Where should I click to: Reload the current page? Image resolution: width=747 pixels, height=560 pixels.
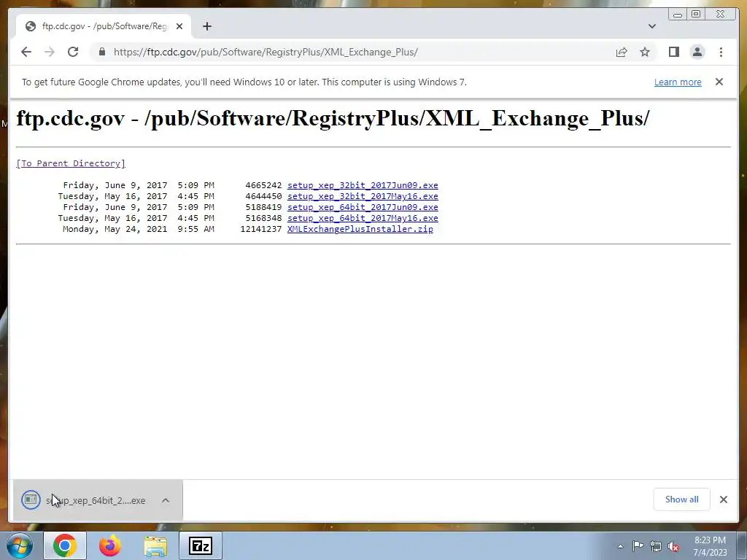[73, 52]
